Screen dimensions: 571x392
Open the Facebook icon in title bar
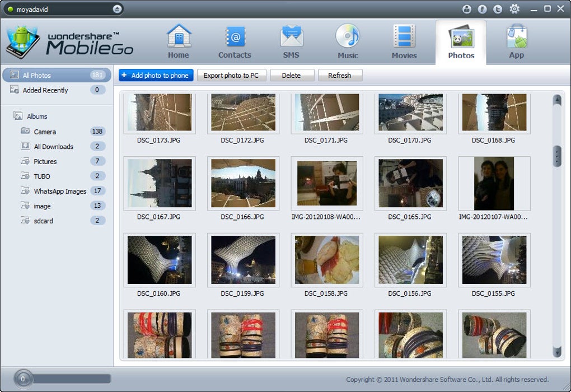[x=482, y=9]
